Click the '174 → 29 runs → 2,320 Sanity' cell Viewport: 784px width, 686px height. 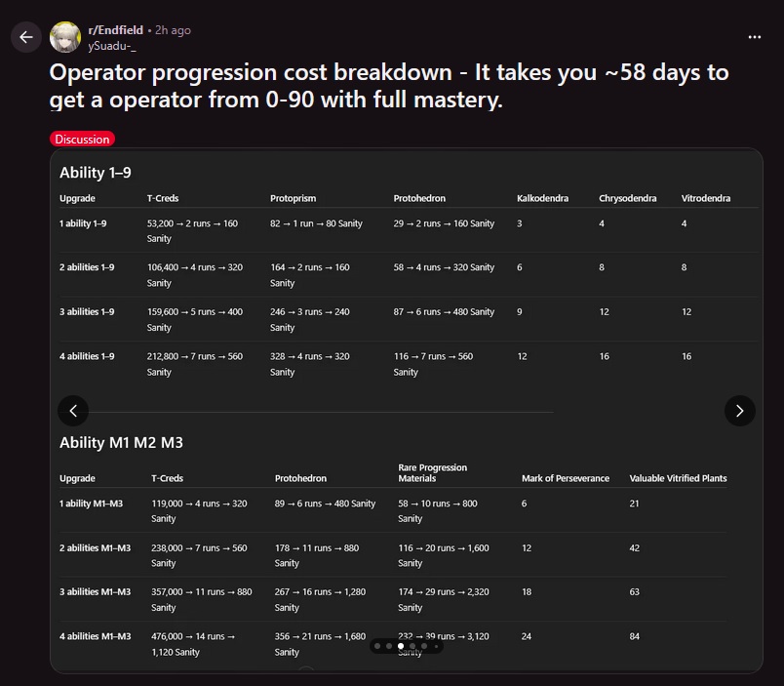(444, 599)
